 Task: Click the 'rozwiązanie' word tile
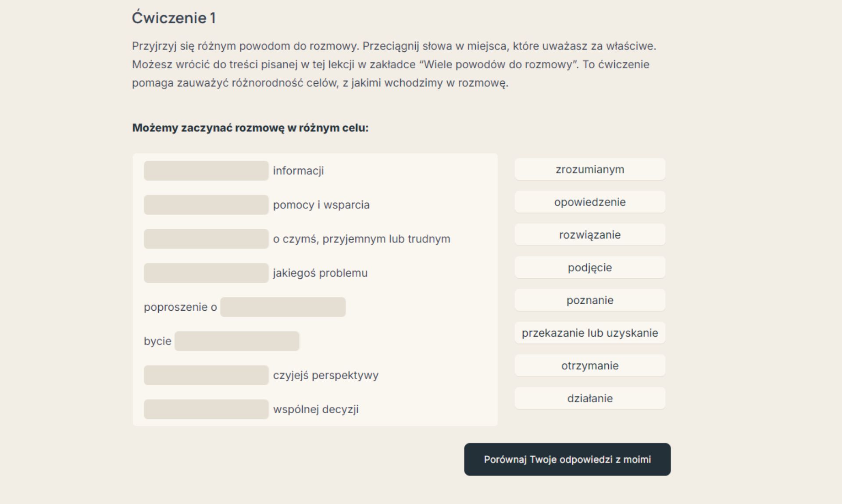click(x=590, y=234)
